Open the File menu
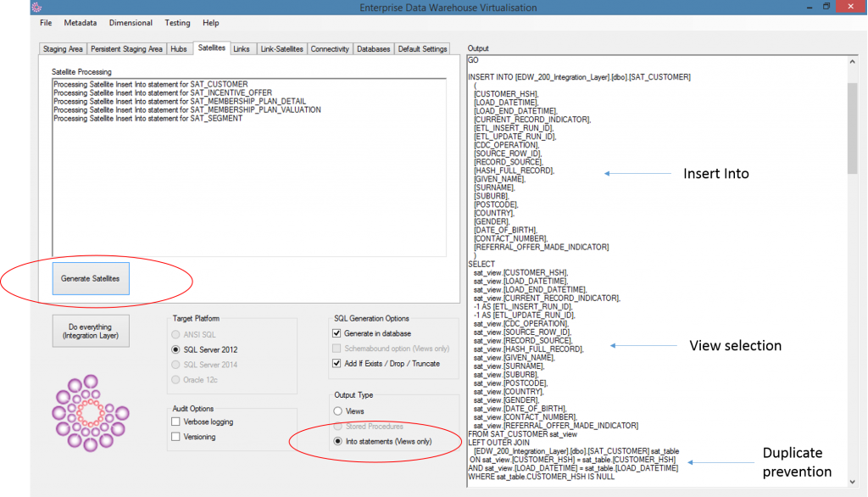This screenshot has height=497, width=868. [x=47, y=23]
